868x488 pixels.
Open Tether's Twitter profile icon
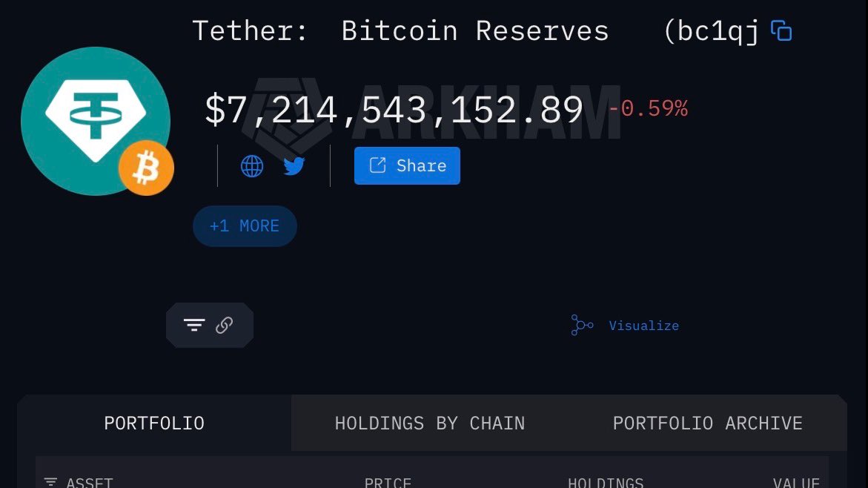point(294,166)
